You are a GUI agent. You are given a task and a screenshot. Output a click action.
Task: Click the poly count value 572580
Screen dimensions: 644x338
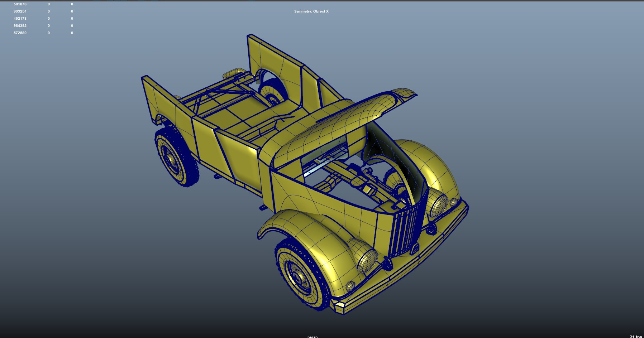point(20,33)
